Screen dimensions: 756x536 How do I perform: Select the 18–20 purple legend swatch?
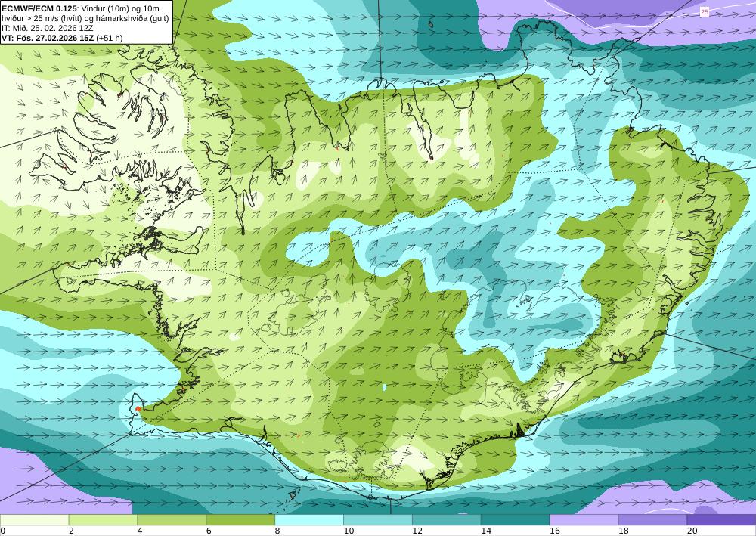click(653, 519)
